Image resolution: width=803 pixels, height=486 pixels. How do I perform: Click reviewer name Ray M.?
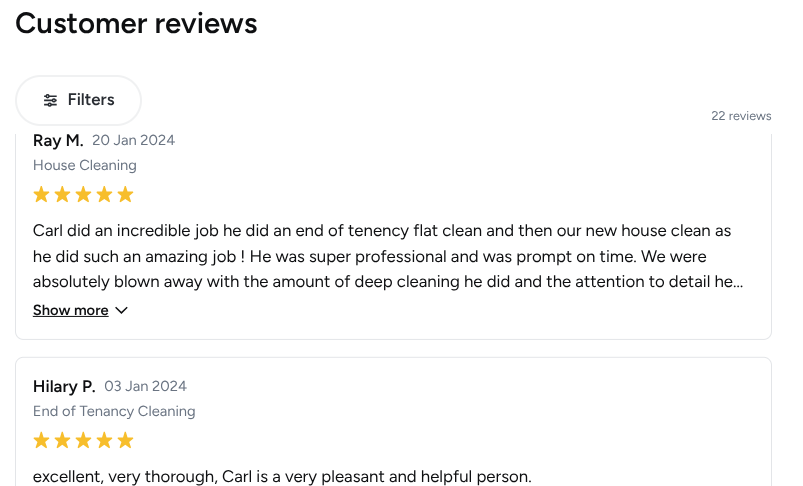[x=58, y=140]
